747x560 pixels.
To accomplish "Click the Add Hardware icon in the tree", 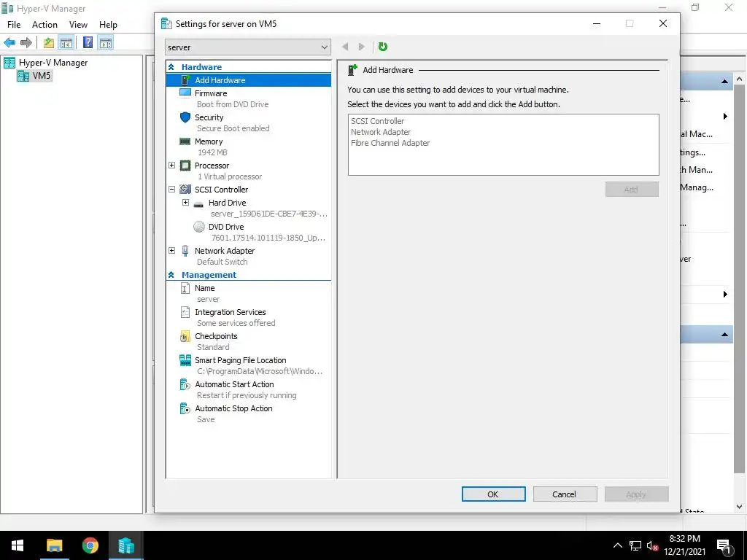I will click(x=186, y=79).
